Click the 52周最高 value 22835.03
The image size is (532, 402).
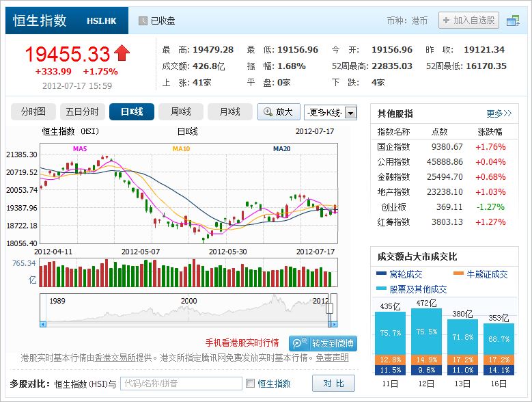(x=392, y=66)
